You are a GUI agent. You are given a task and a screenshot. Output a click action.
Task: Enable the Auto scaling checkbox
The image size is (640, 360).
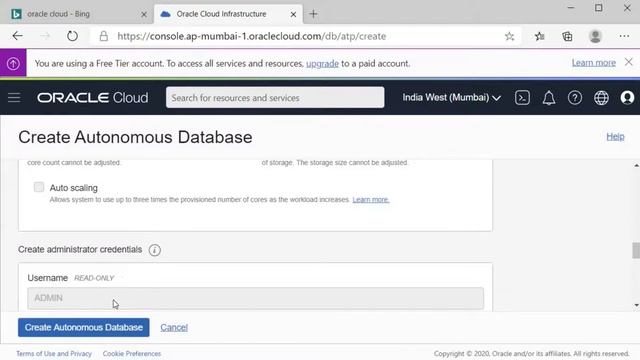(x=39, y=187)
